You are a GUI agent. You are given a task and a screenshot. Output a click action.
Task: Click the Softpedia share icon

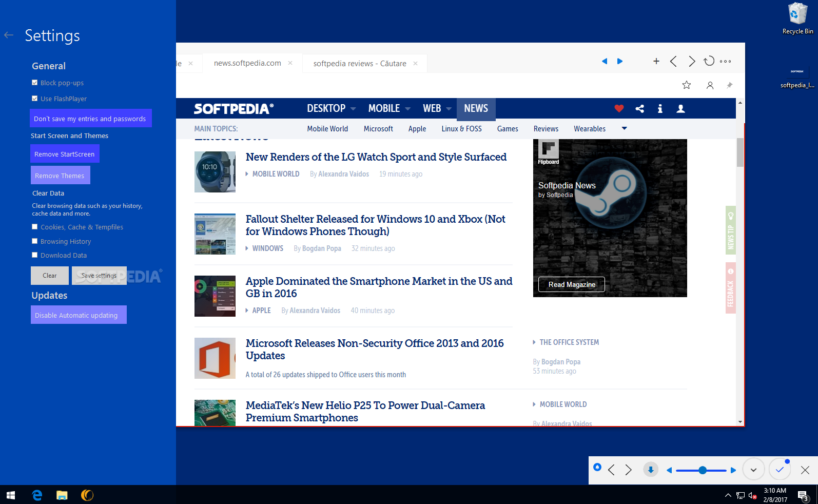pos(640,108)
